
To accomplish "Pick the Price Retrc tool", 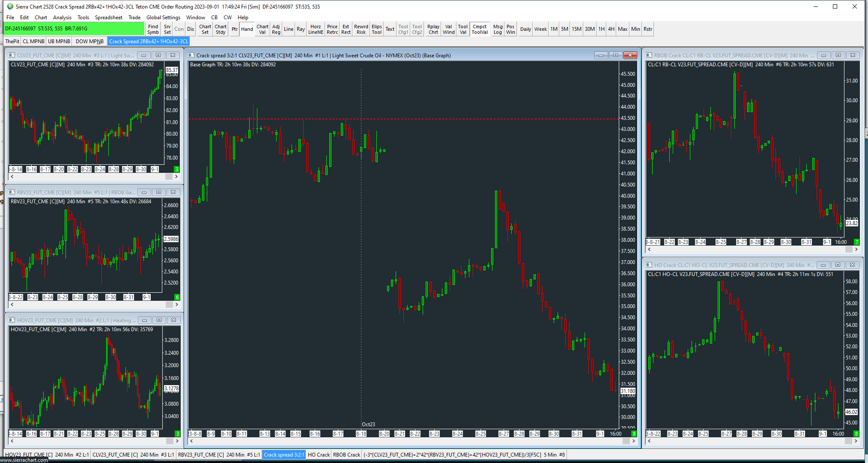I will point(332,29).
